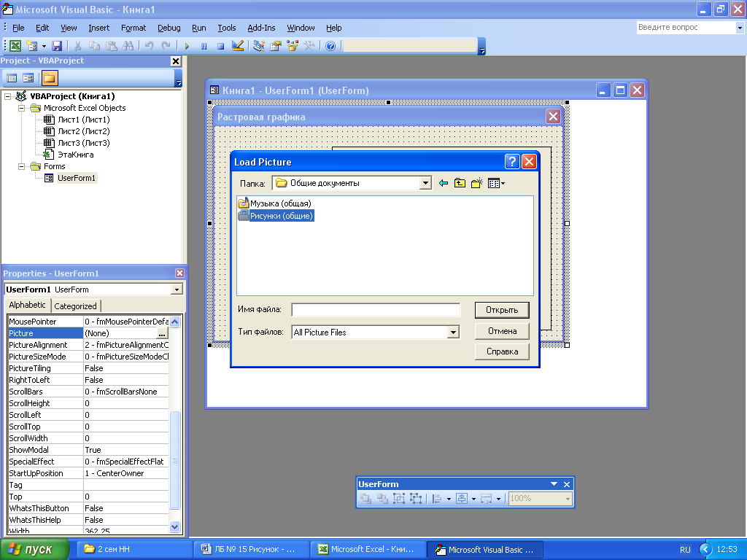Click the Properties list scroll-up arrow
The width and height of the screenshot is (747, 560).
click(175, 322)
